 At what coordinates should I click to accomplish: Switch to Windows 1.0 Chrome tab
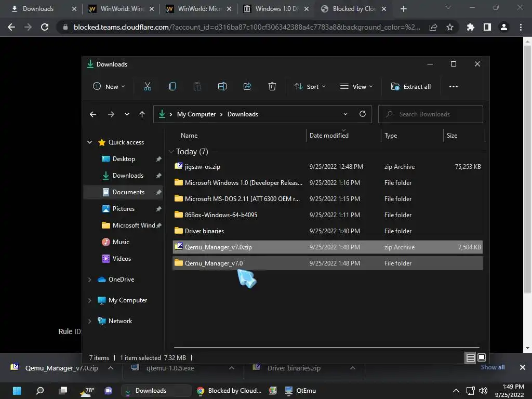[276, 9]
